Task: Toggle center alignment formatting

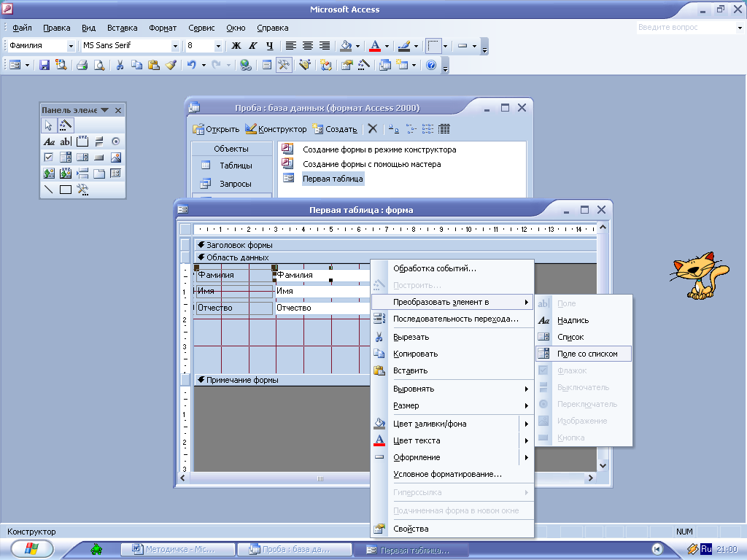Action: pos(308,46)
